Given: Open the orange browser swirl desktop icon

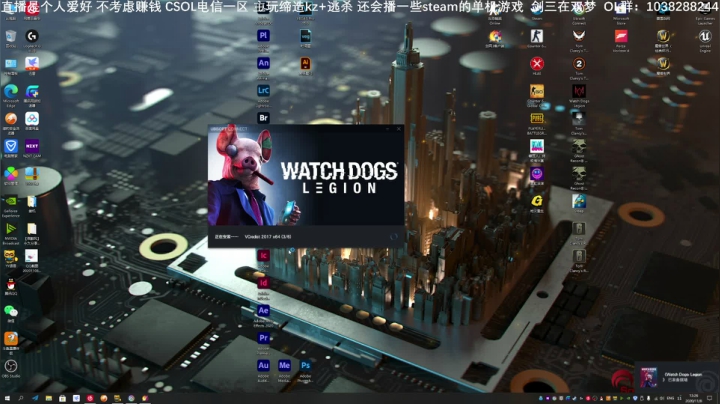Looking at the screenshot, I should pos(11,119).
